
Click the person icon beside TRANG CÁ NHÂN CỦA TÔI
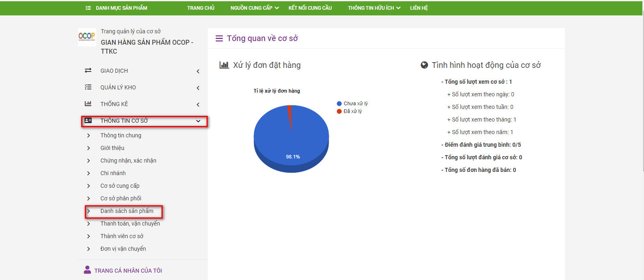[87, 269]
